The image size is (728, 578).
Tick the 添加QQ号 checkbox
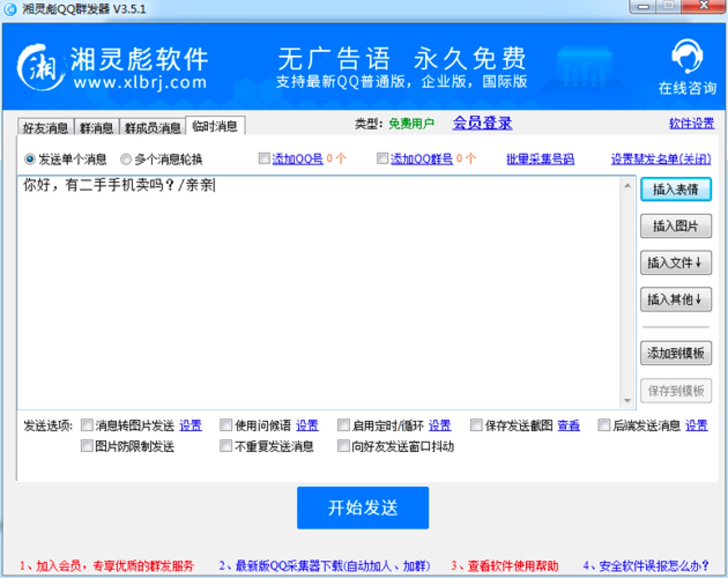coord(264,158)
